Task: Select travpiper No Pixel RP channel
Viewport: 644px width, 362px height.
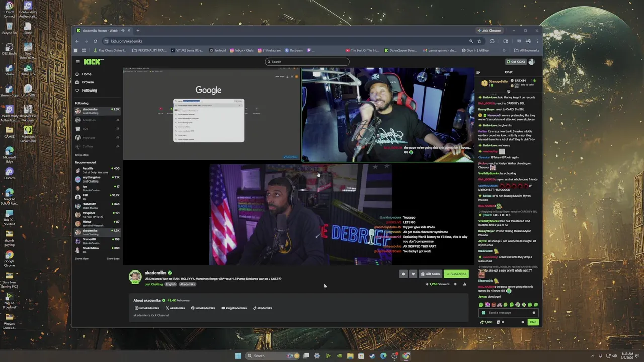Action: pyautogui.click(x=97, y=215)
